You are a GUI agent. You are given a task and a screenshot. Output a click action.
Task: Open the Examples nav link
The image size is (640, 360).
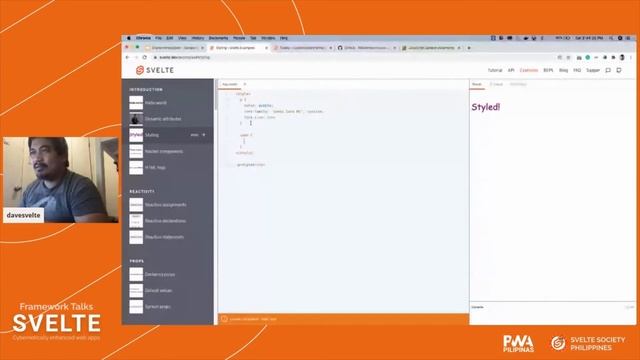click(x=529, y=70)
